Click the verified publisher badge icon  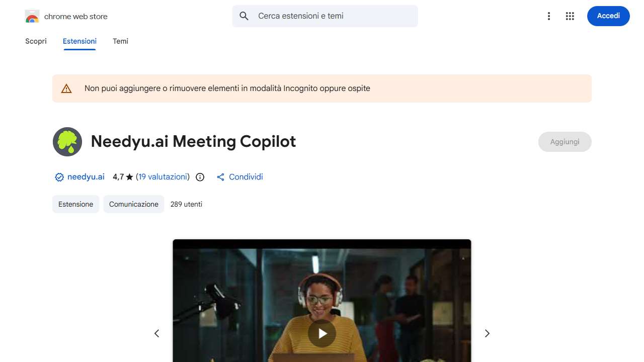tap(59, 177)
